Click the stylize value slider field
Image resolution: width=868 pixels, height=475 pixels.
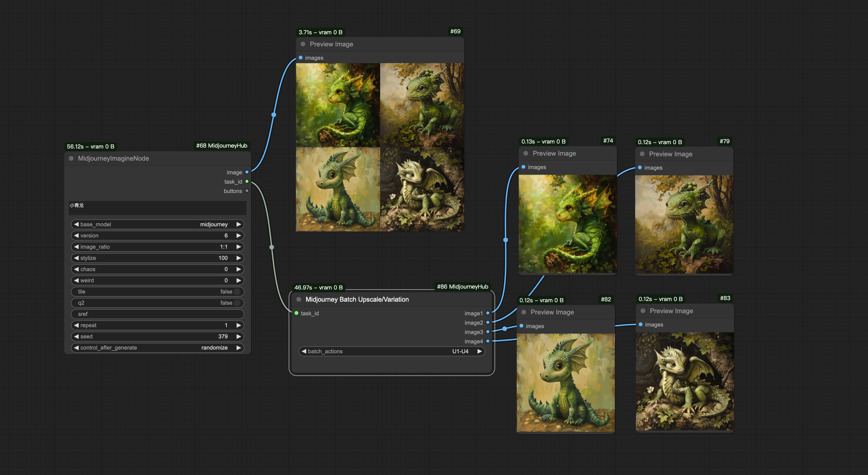tap(157, 258)
